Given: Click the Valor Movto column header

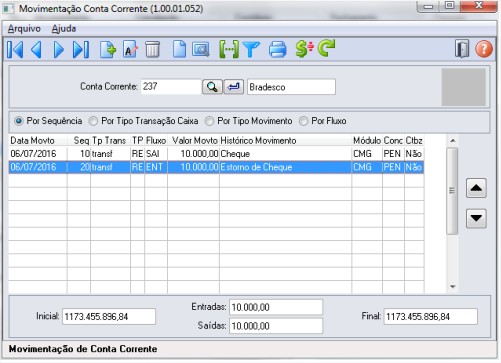Looking at the screenshot, I should click(x=194, y=141).
